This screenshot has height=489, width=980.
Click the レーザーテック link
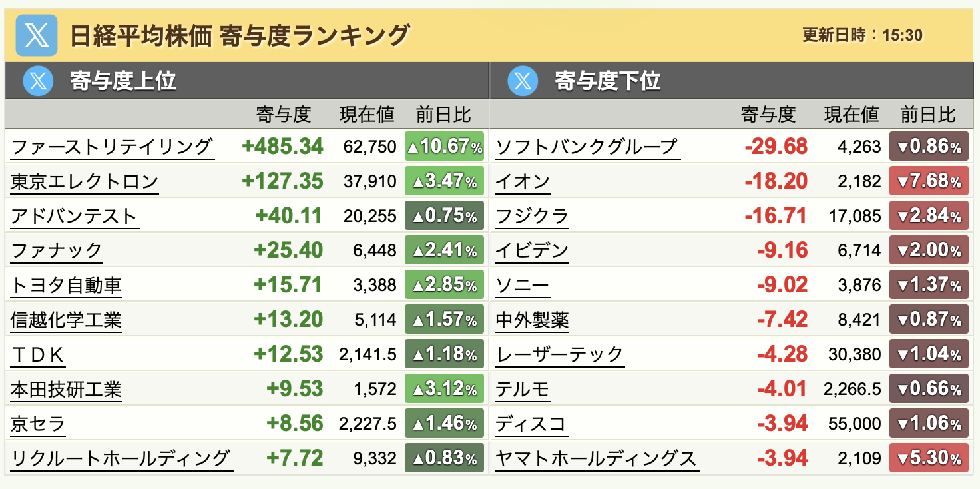[560, 354]
